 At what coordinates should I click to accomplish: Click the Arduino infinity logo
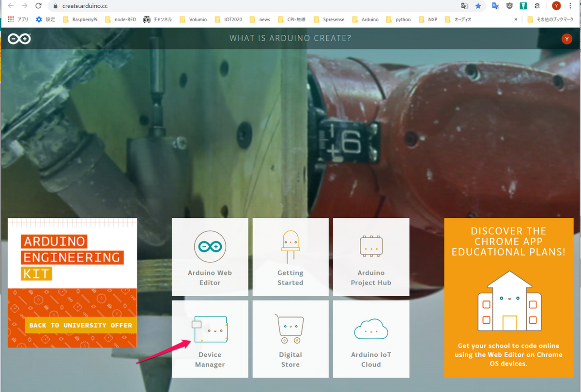click(19, 39)
